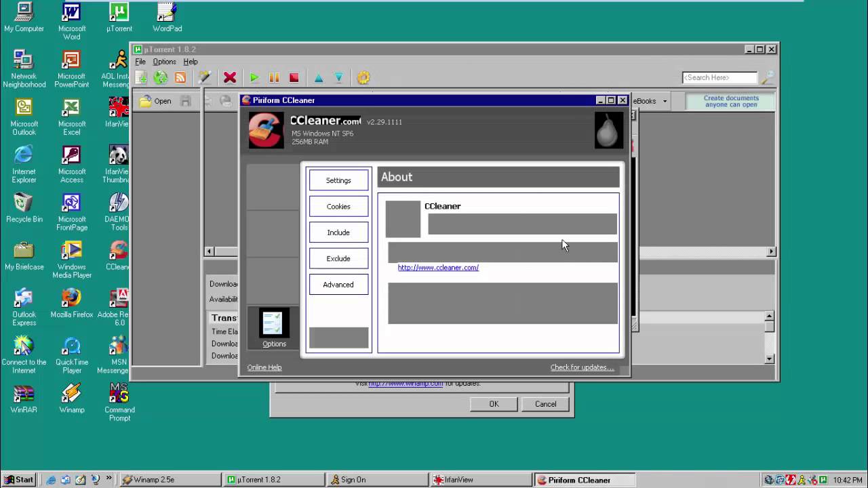Click µTorrent Move Down Queue arrow
This screenshot has width=868, height=488.
pyautogui.click(x=338, y=78)
